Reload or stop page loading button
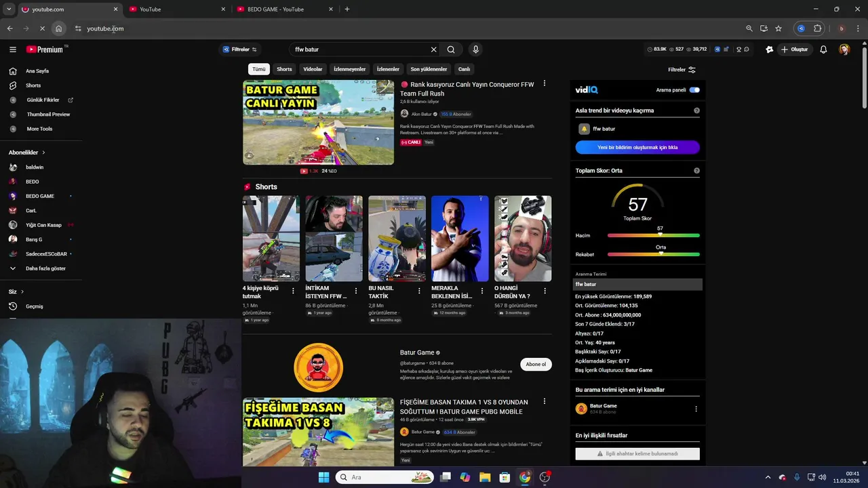868x488 pixels. pos(42,28)
